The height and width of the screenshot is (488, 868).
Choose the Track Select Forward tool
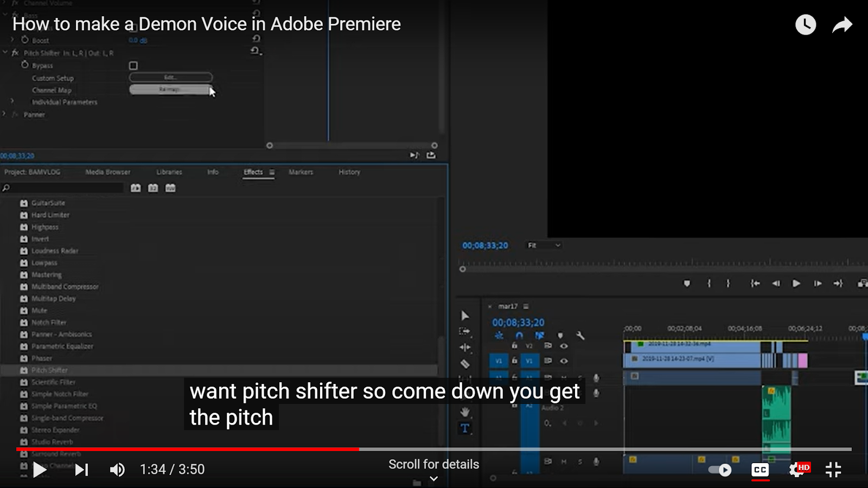(x=464, y=331)
